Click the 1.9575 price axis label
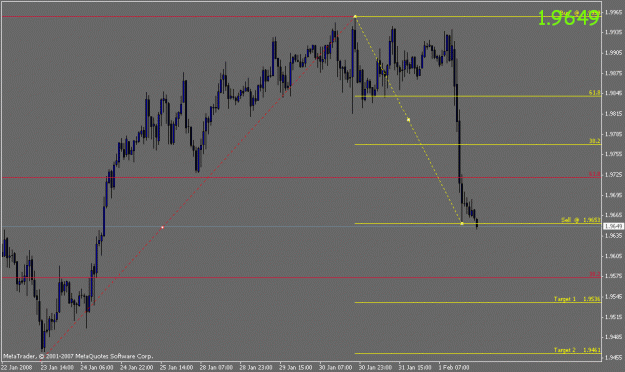Viewport: 625px width, 372px height. (x=613, y=276)
